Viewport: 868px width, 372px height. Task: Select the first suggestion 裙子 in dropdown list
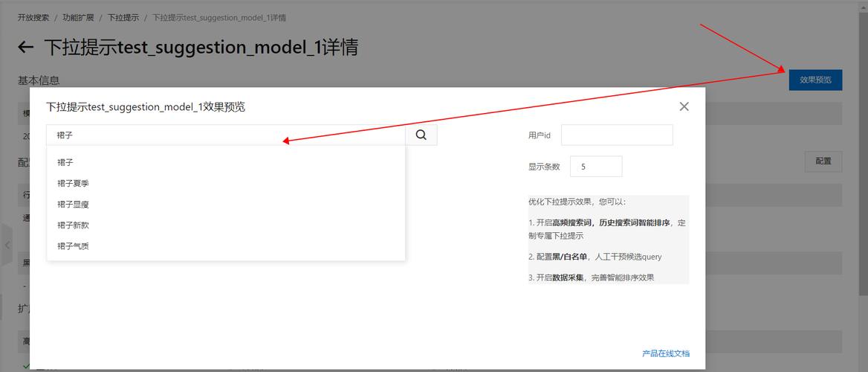pyautogui.click(x=226, y=162)
